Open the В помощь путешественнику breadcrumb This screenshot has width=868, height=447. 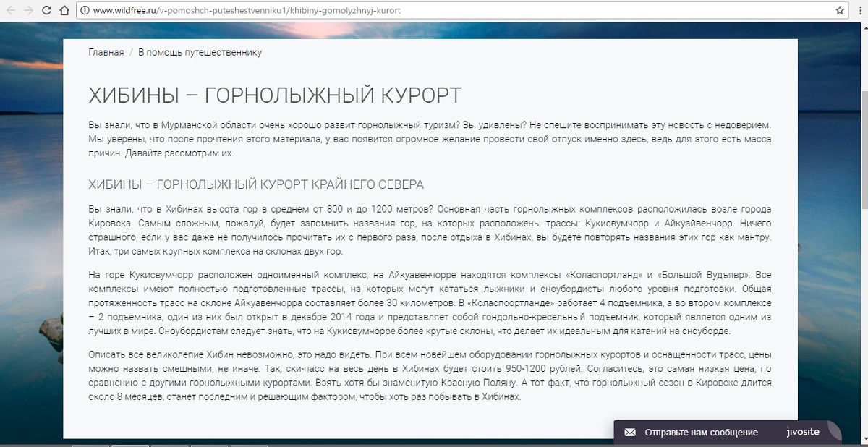tap(200, 52)
